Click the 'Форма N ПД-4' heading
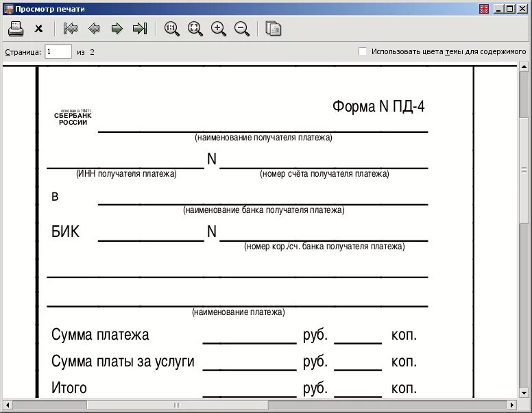 coord(378,106)
